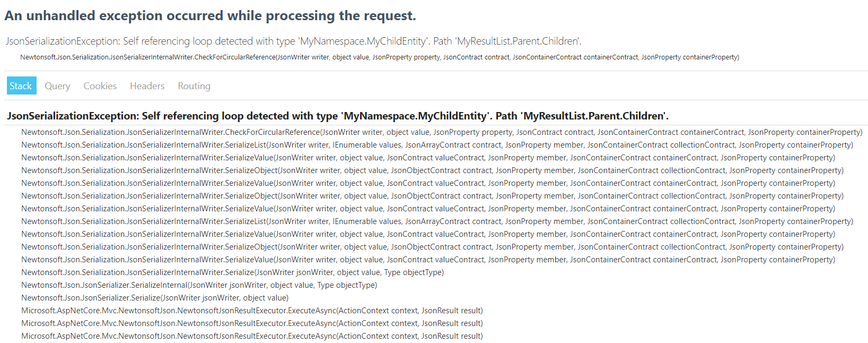Expand the first NewtonsoftJsonResultExecutor.ExecuteAsync frame
Viewport: 868px width, 343px height.
click(251, 311)
